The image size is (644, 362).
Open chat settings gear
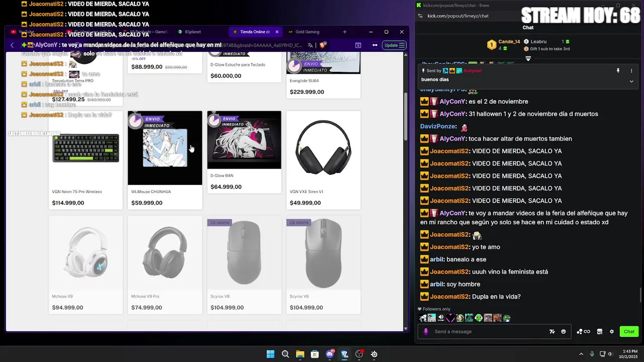(x=612, y=331)
